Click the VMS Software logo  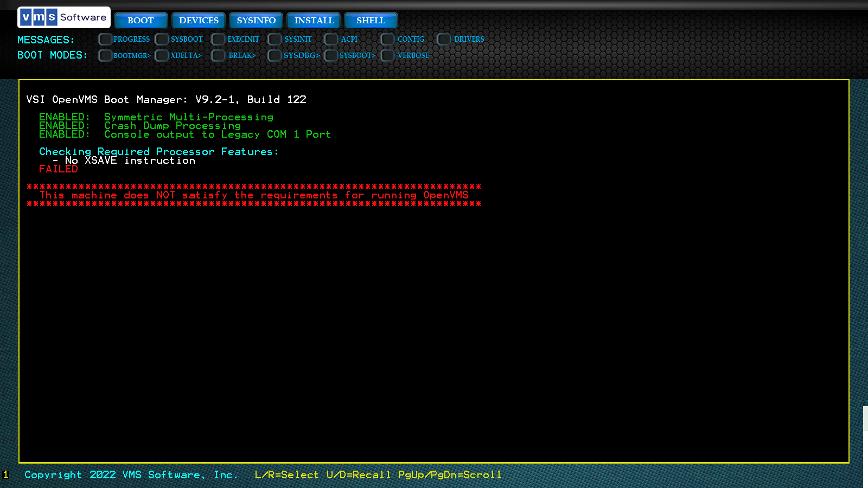64,17
